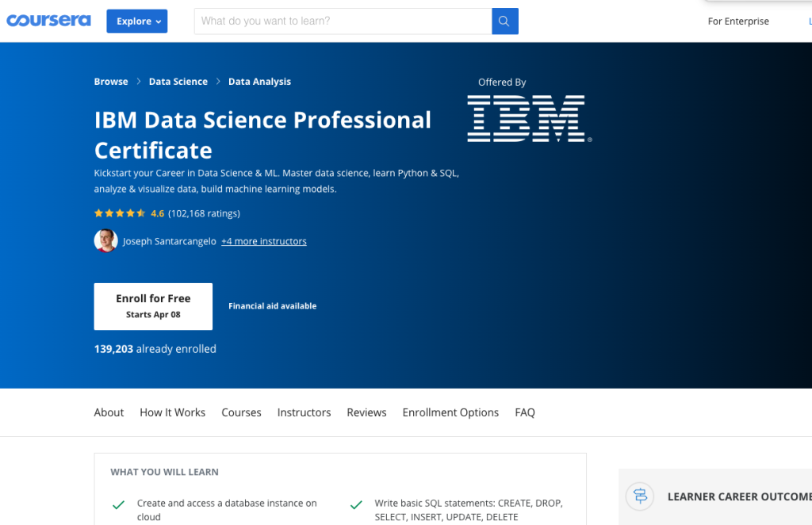This screenshot has height=525, width=812.
Task: Click the star rating icons
Action: [x=120, y=213]
